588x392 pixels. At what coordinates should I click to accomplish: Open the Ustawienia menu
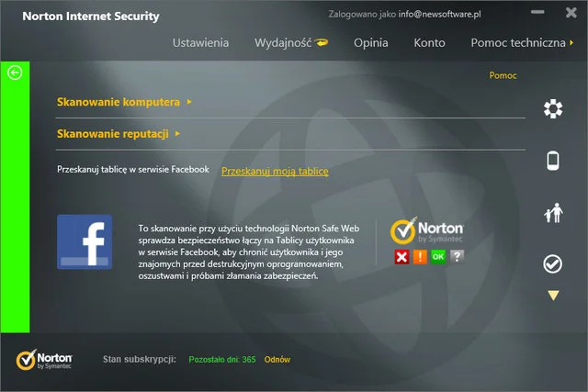pos(200,43)
